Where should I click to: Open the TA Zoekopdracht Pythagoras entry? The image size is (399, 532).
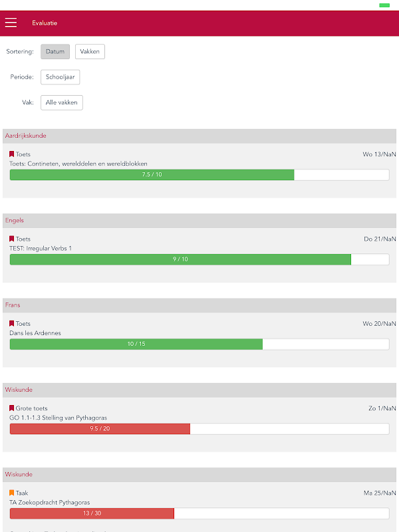tap(50, 502)
